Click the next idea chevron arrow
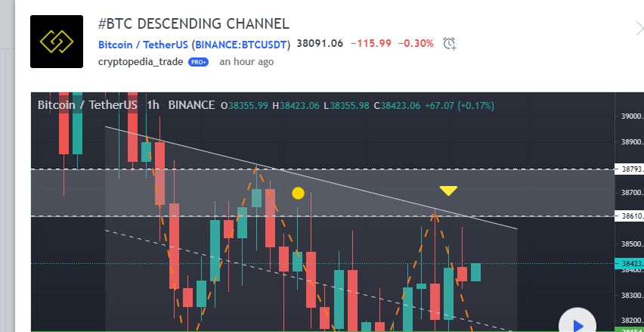 coord(639,29)
